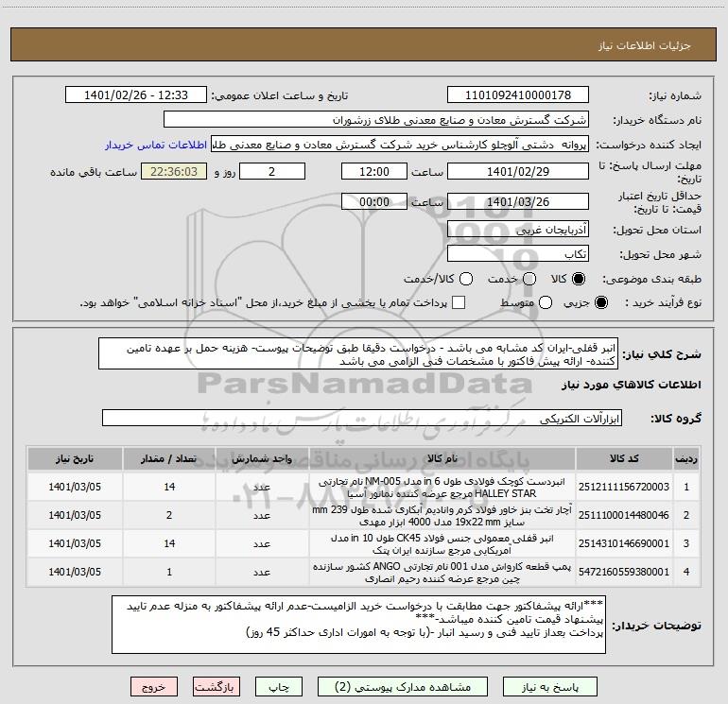Viewport: 728px width, 704px height.
Task: Click the validity time field 00:00
Action: pos(374,202)
